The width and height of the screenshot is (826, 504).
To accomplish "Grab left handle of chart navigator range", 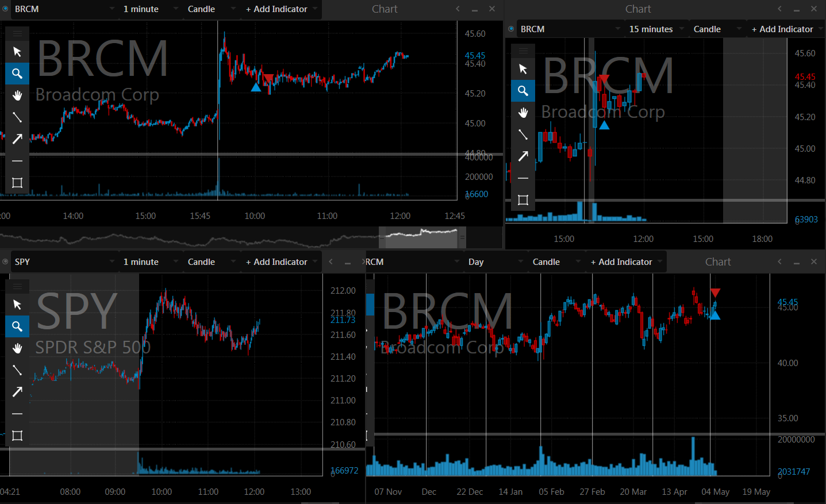I will point(382,237).
